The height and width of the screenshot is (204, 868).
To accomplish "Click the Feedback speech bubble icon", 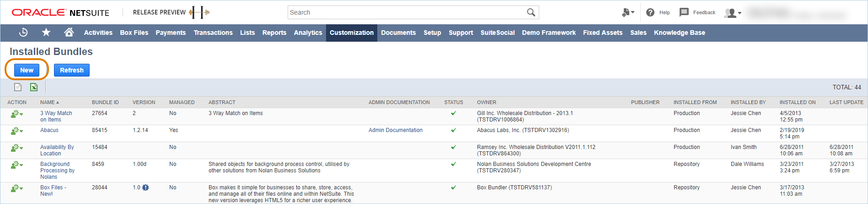I will point(684,12).
